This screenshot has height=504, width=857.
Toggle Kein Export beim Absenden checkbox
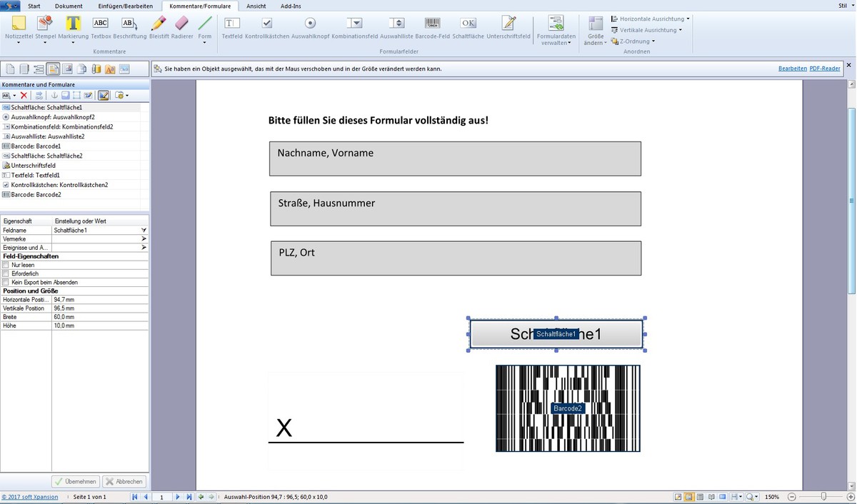pyautogui.click(x=6, y=282)
